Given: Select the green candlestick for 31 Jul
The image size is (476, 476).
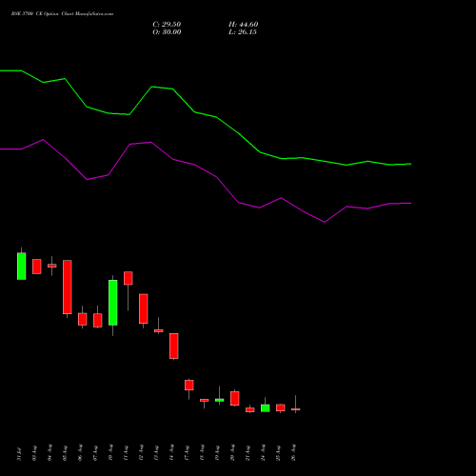Looking at the screenshot, I should click(x=21, y=266).
